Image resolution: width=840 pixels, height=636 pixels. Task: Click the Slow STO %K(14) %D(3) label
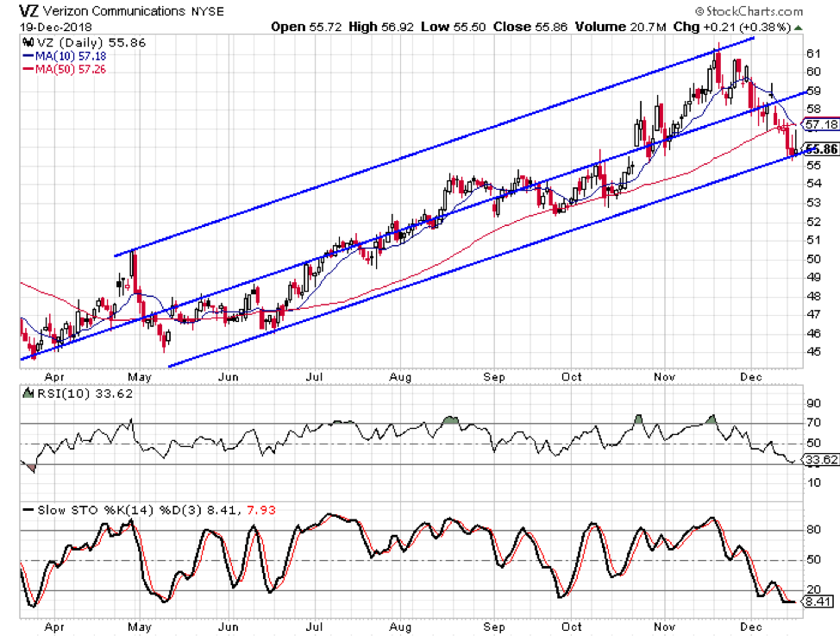point(120,510)
